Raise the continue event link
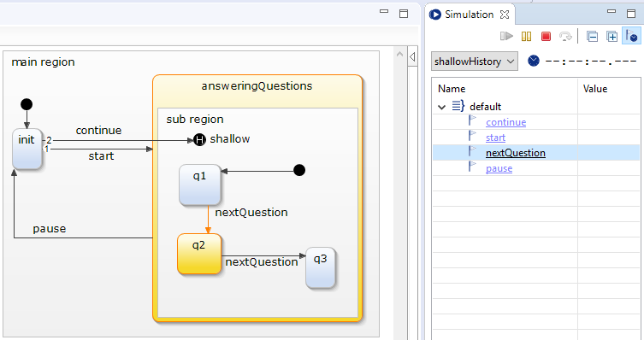The width and height of the screenshot is (644, 340). tap(505, 122)
